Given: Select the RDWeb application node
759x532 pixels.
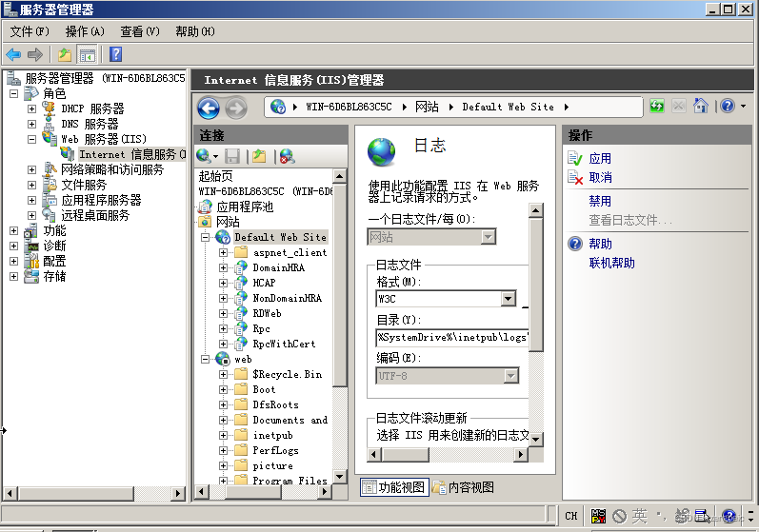Looking at the screenshot, I should coord(267,313).
